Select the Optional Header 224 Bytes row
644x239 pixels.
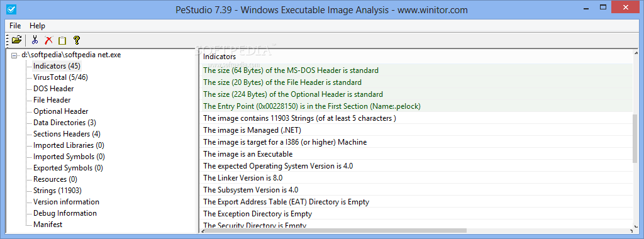417,94
